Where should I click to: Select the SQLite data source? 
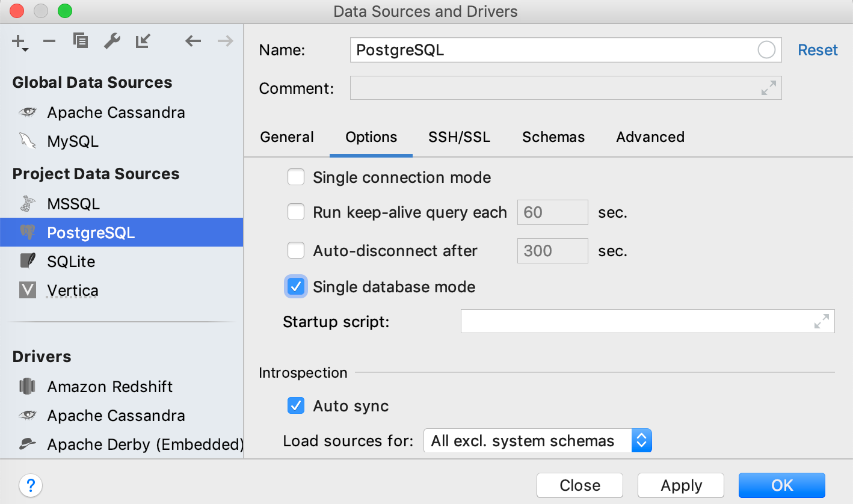click(122, 262)
